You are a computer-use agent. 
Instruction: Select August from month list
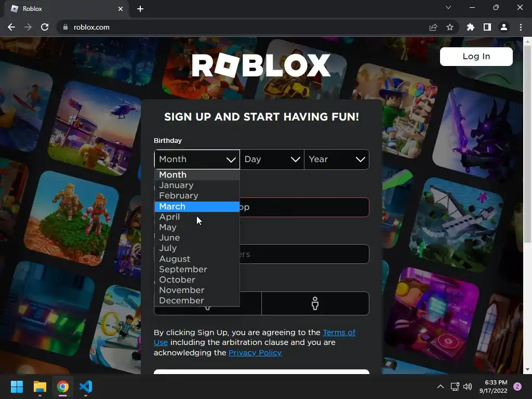pos(197,259)
